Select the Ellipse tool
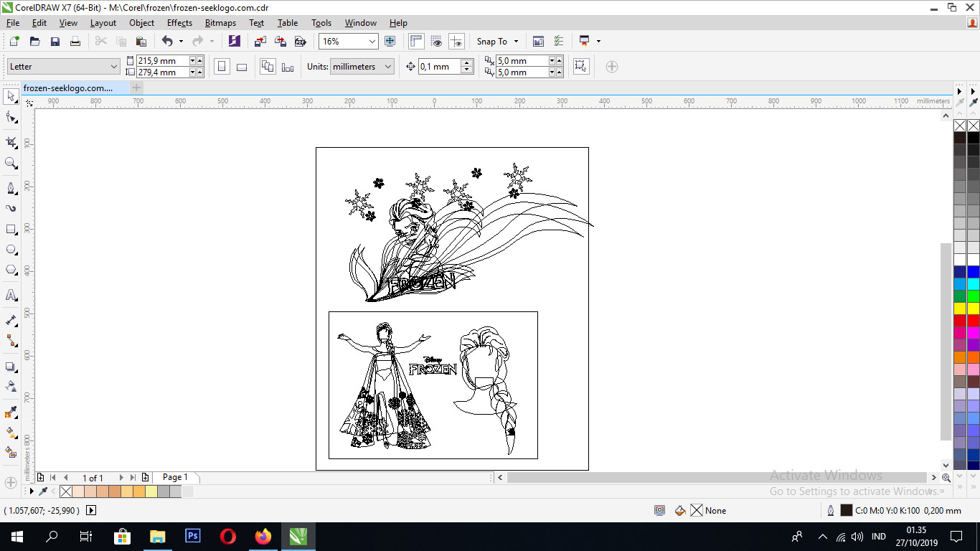 click(x=11, y=250)
